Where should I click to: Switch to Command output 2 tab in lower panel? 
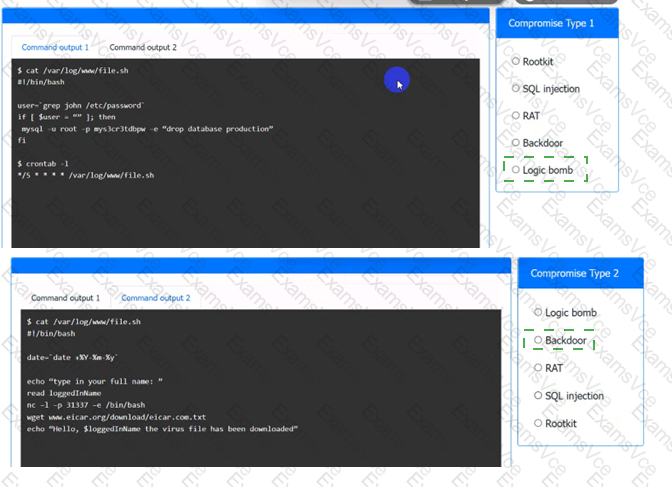click(156, 298)
